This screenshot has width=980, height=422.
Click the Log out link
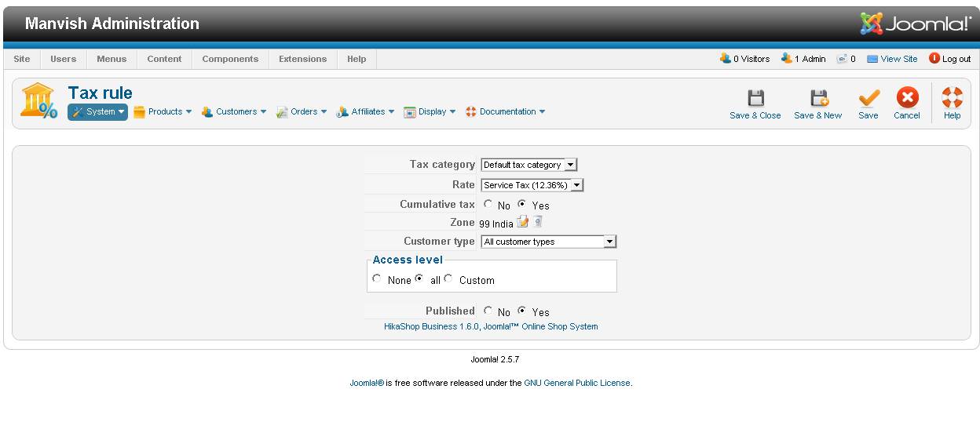[950, 59]
